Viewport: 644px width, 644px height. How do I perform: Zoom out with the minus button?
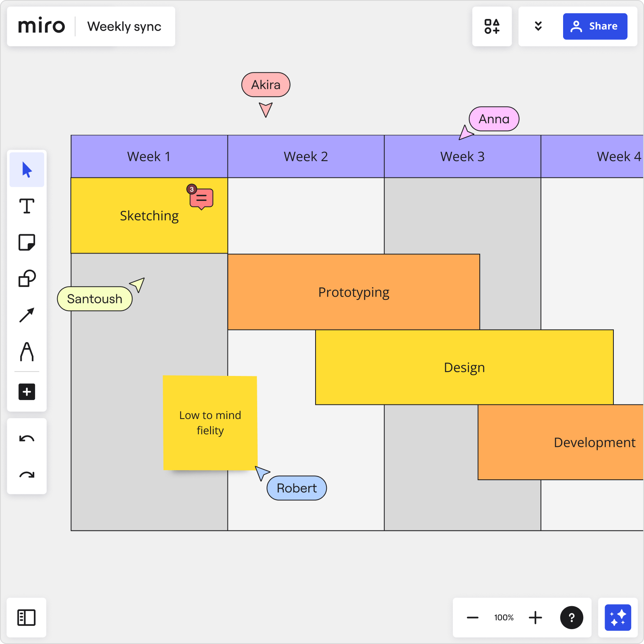pos(473,617)
